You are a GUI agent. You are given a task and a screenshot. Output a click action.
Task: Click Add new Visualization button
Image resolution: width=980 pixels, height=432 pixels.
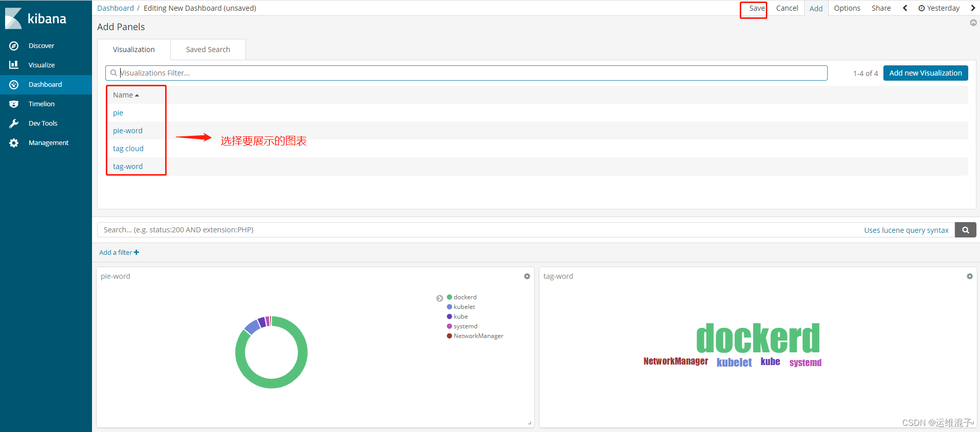926,73
